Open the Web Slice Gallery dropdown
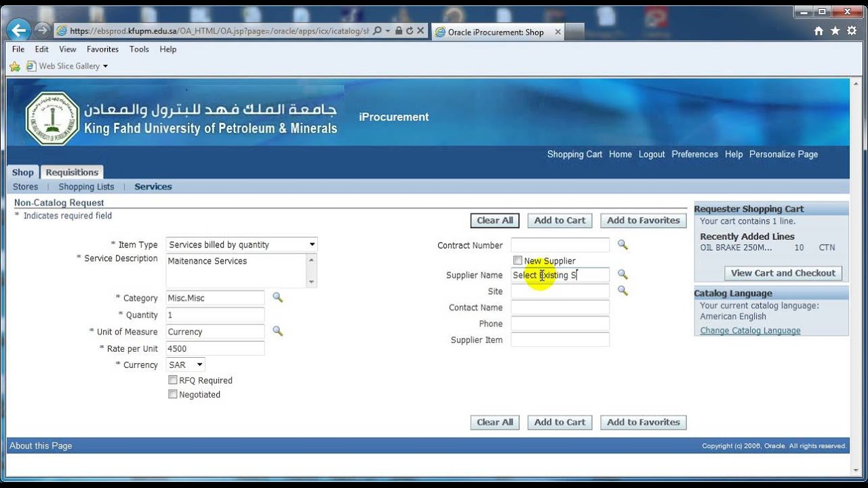 [105, 66]
